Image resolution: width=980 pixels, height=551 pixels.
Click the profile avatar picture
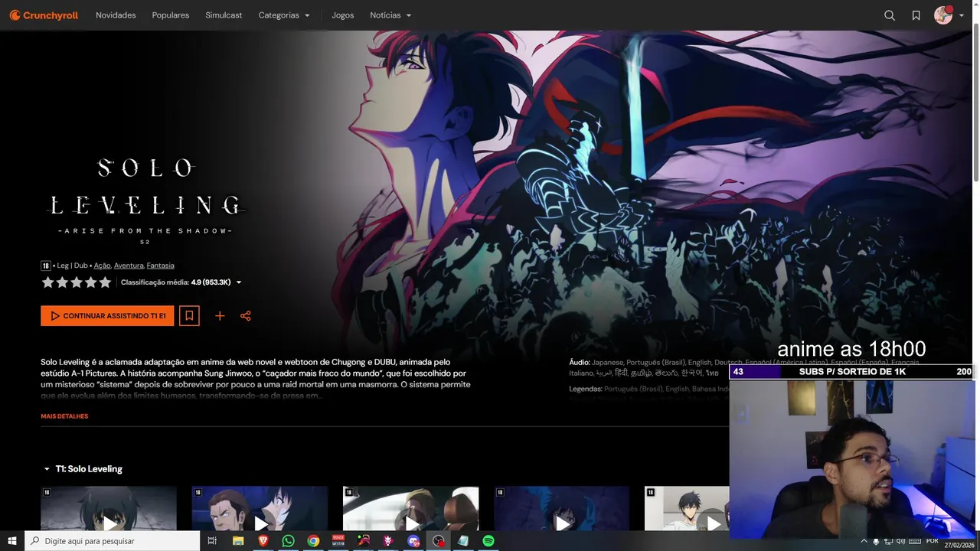click(x=943, y=15)
